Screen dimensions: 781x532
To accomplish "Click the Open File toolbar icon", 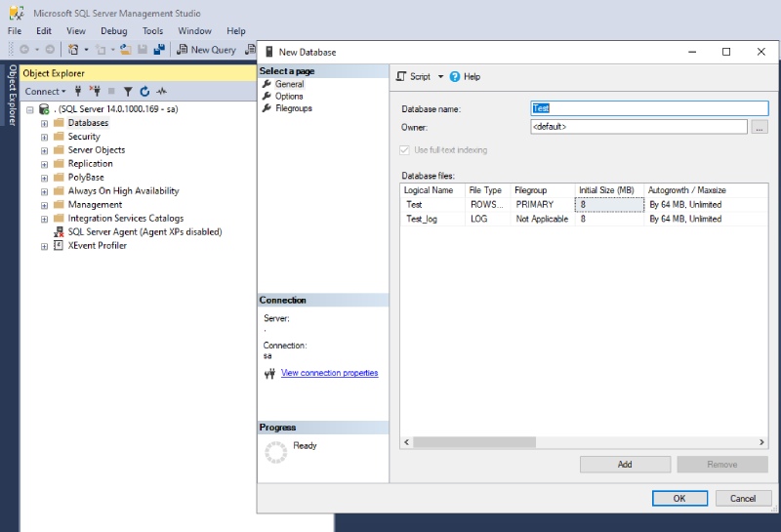I will click(x=126, y=49).
